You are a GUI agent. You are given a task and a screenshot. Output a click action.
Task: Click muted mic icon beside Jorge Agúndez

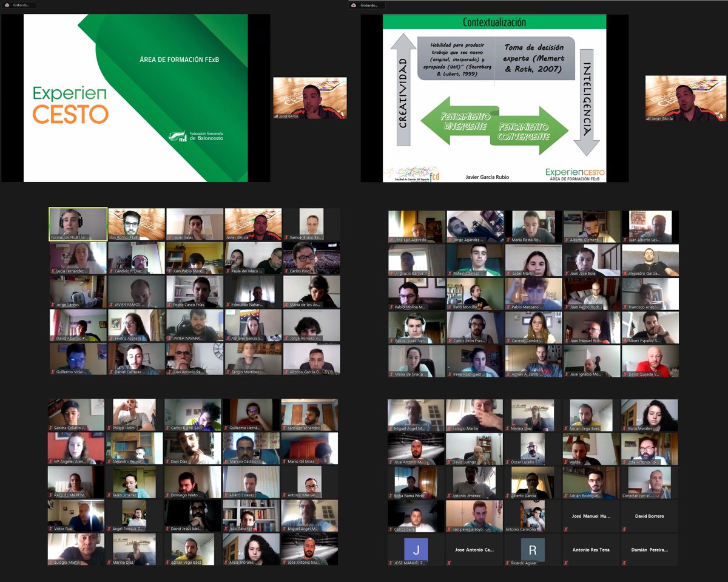(450, 240)
